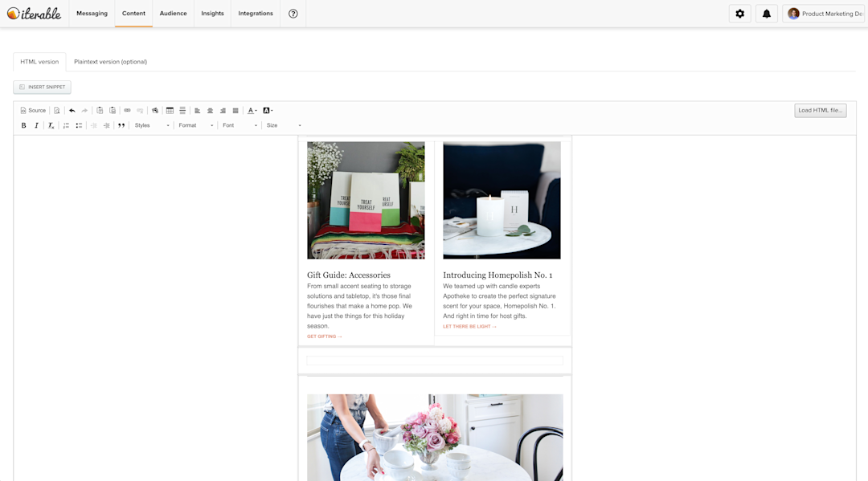Click the Unlink icon

click(140, 111)
